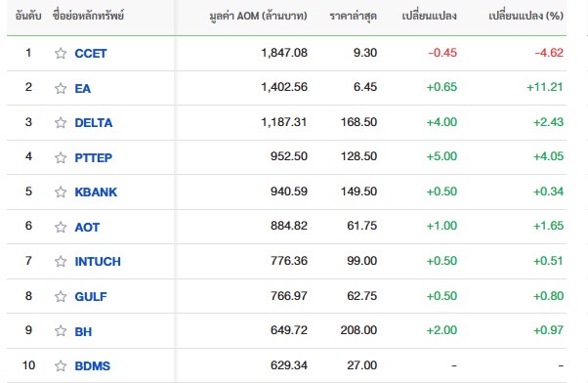Toggle favorite star for EA
This screenshot has width=588, height=383.
point(61,88)
